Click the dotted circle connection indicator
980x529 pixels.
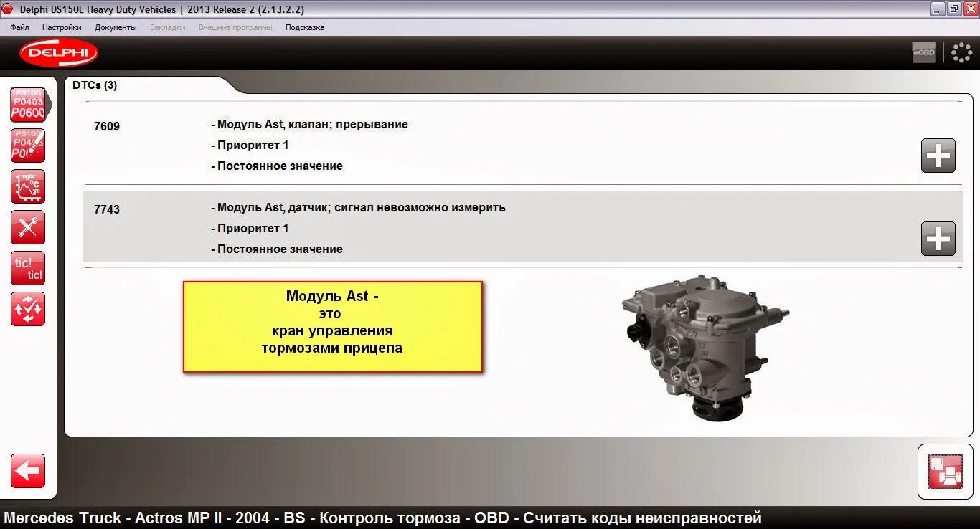click(x=961, y=52)
